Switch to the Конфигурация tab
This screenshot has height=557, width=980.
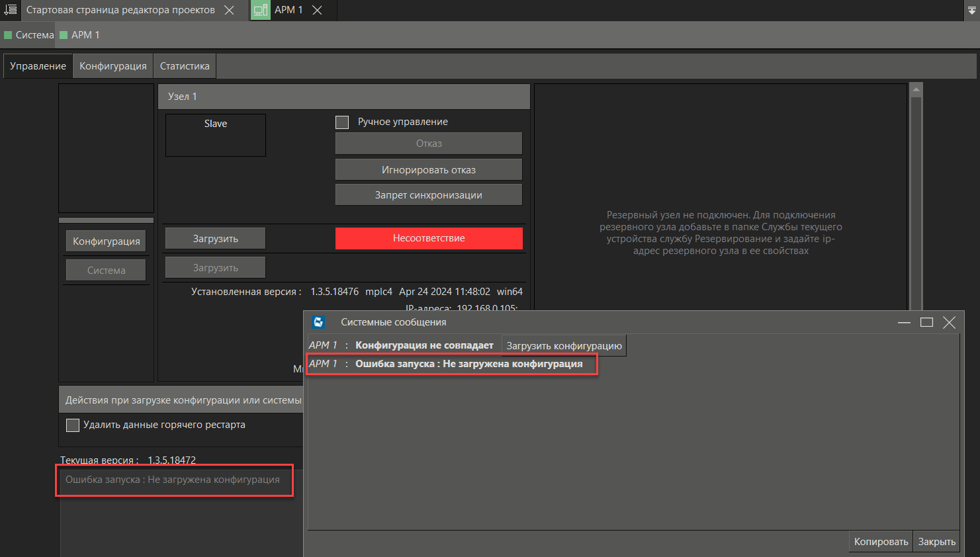coord(113,66)
